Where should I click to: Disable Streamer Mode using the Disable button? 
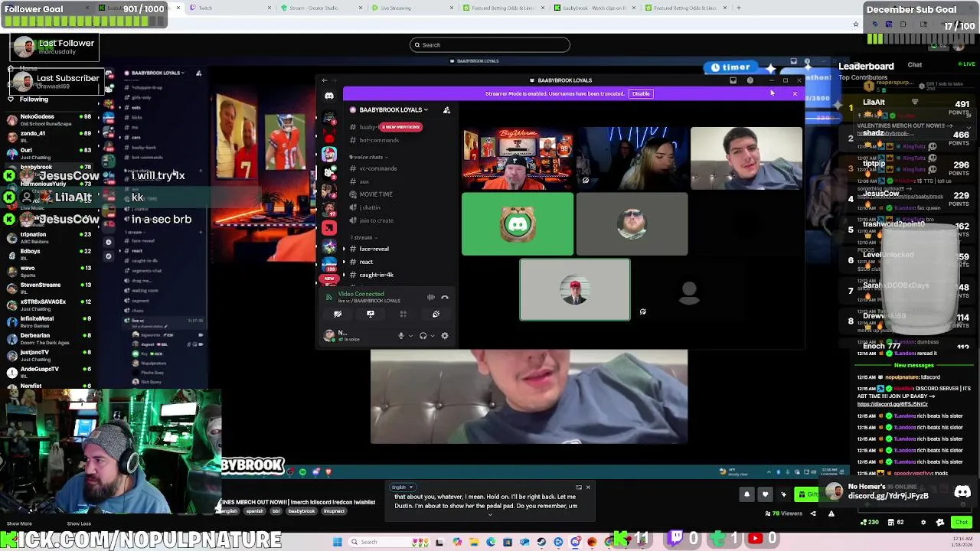[x=641, y=94]
